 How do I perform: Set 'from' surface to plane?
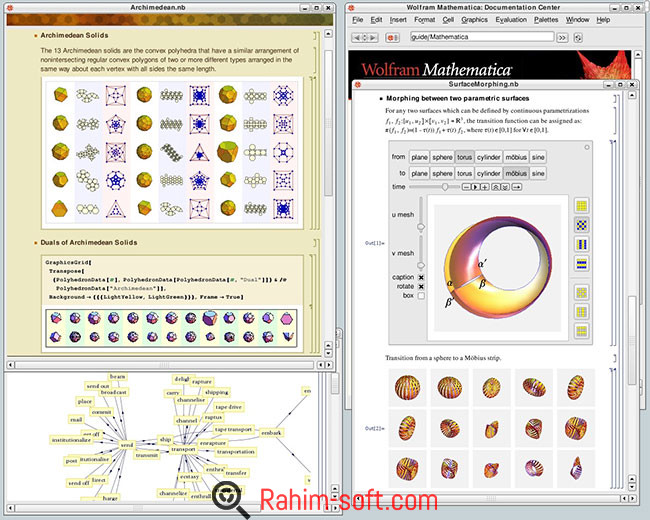click(x=420, y=157)
